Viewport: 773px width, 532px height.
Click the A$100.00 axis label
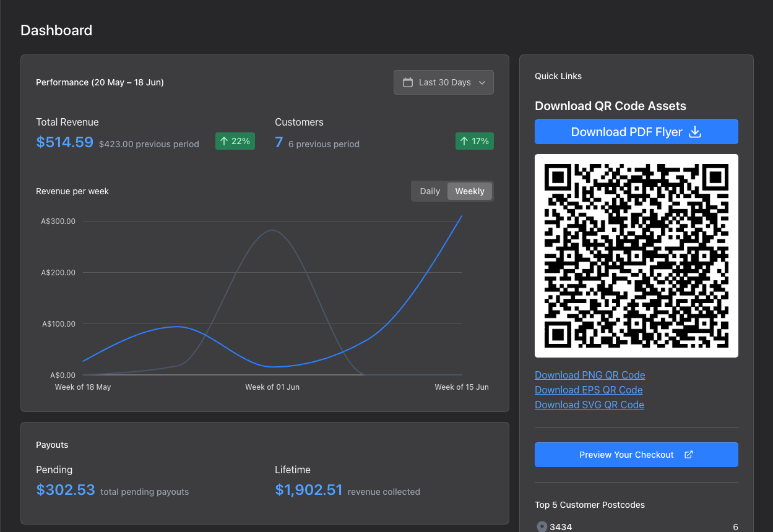click(58, 324)
